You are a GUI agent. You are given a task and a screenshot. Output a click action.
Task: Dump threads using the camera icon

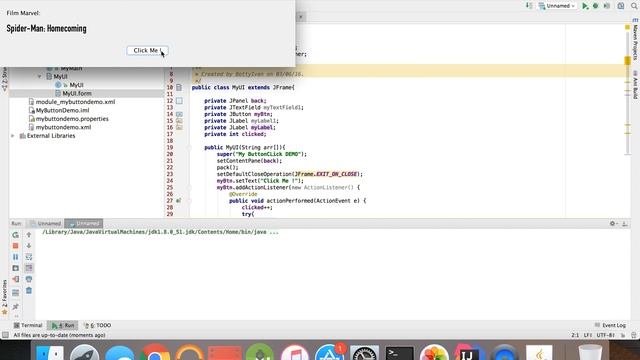(x=16, y=268)
